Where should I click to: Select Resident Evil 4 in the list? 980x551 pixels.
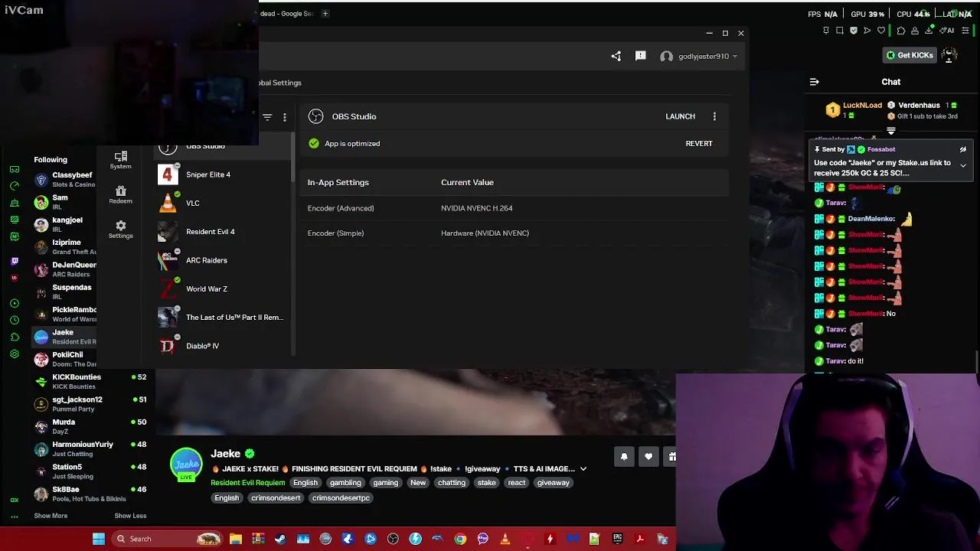click(222, 232)
